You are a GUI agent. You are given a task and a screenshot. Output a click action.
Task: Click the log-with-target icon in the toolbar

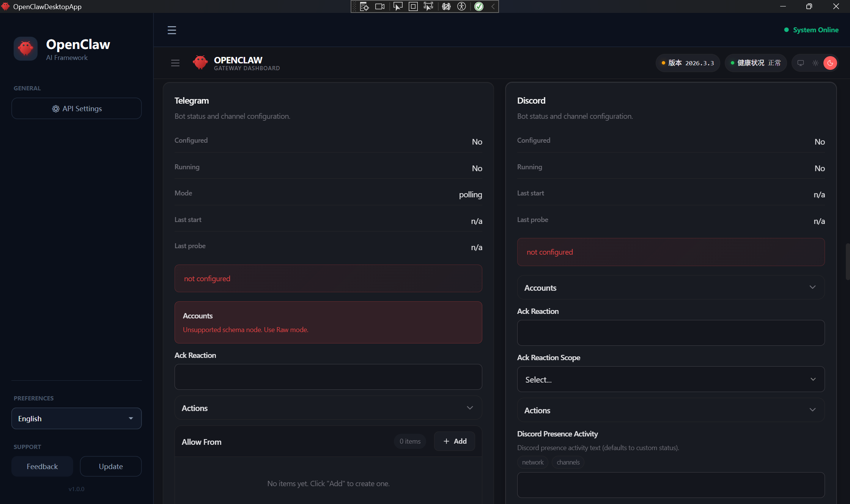(364, 6)
